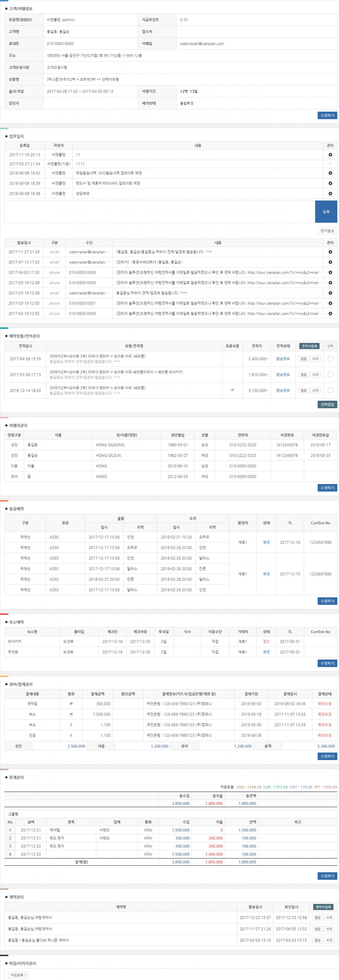Delete the 2017-03-19 12:08 email message
Screen dimensions: 339x980
[x=330, y=293]
